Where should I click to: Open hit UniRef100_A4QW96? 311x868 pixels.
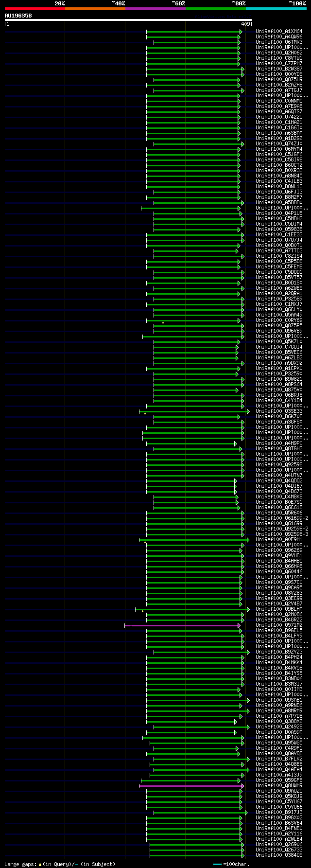tap(279, 37)
